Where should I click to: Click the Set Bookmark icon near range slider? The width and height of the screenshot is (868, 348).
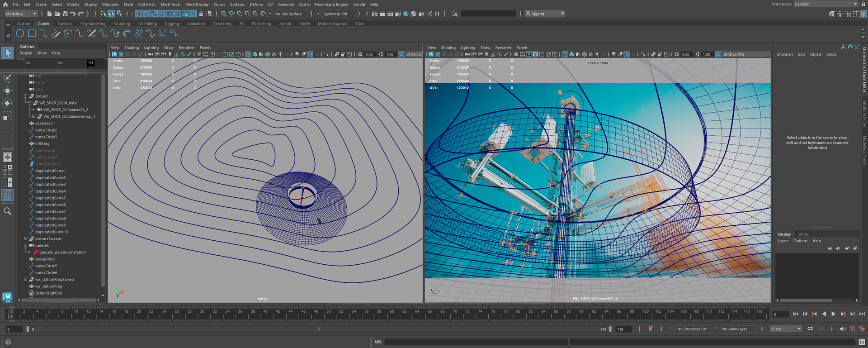[x=651, y=329]
